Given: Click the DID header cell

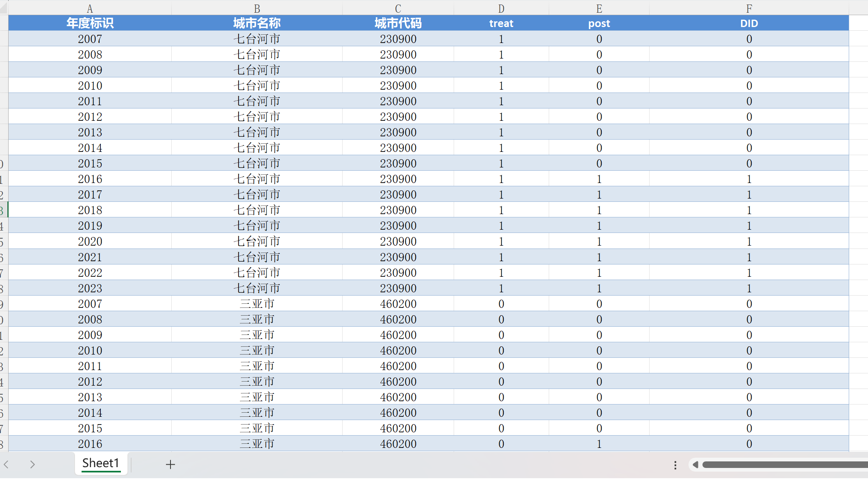Looking at the screenshot, I should 749,23.
